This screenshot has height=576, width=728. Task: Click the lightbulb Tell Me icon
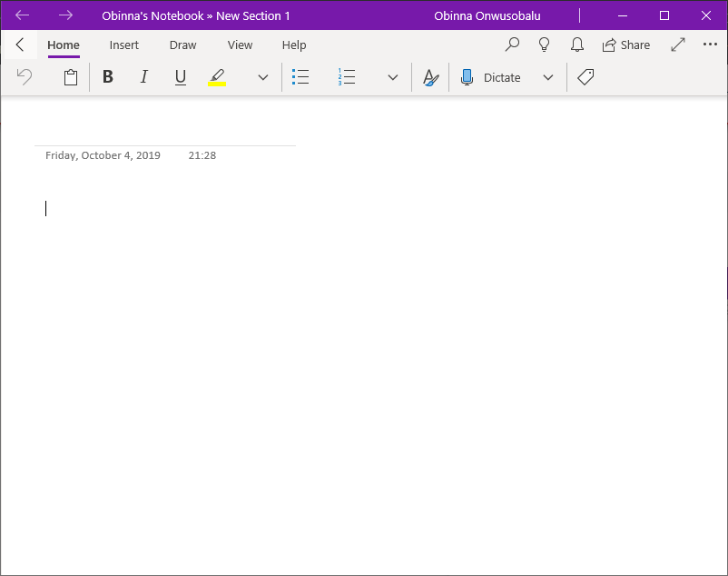pyautogui.click(x=544, y=45)
